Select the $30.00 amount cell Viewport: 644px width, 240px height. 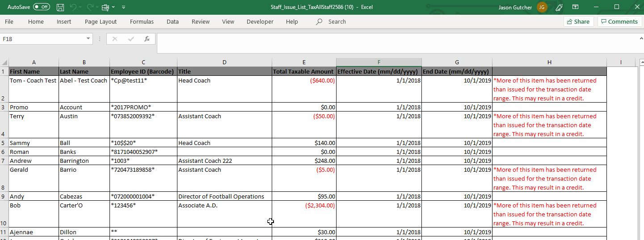click(x=304, y=232)
